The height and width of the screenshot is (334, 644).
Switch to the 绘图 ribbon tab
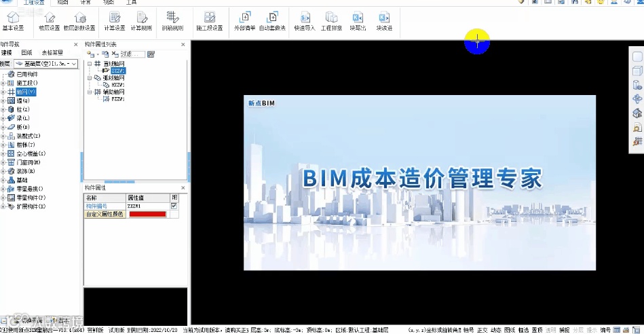pyautogui.click(x=62, y=3)
